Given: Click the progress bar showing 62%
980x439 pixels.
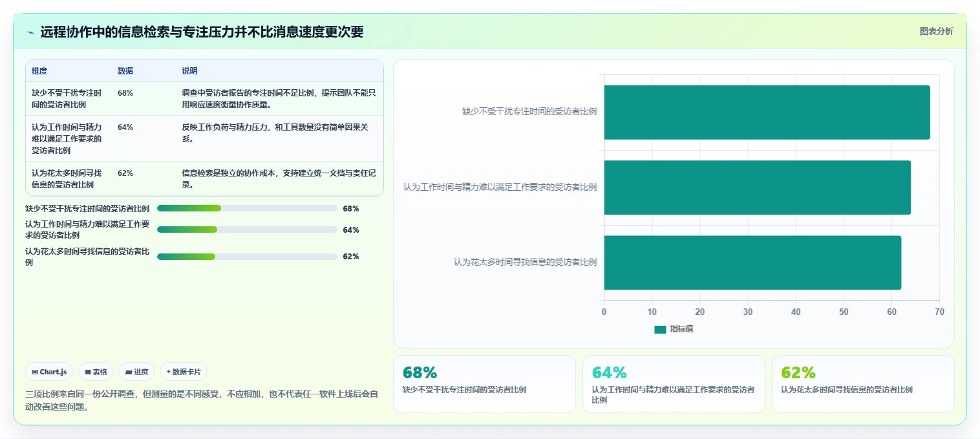Looking at the screenshot, I should (x=247, y=257).
